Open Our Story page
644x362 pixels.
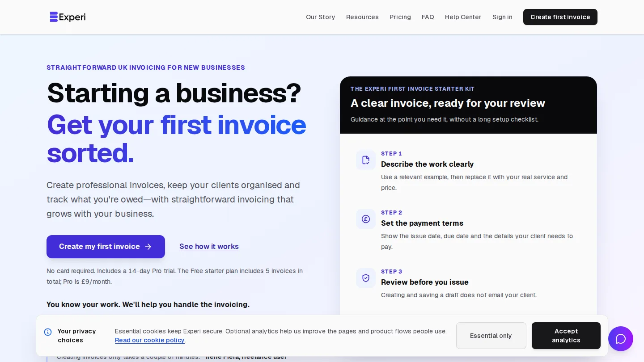[320, 17]
